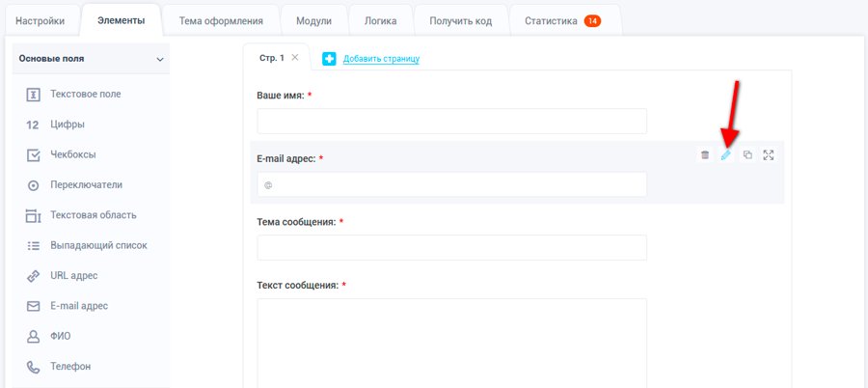
Task: Click the Ваше имя input field
Action: click(x=451, y=121)
